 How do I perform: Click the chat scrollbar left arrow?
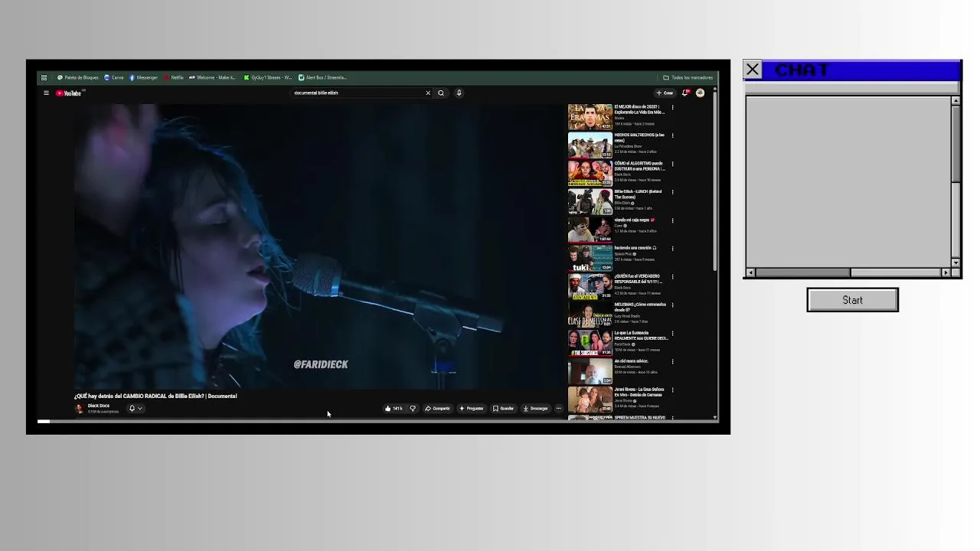750,272
